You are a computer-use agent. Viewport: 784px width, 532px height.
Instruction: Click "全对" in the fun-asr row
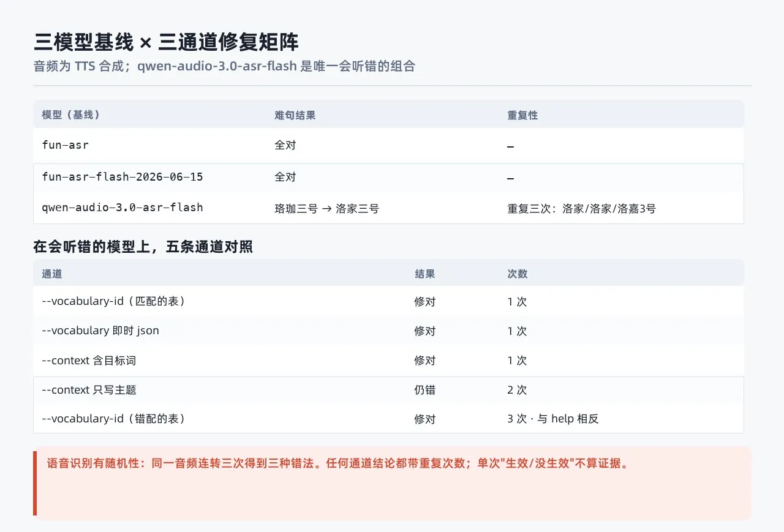point(285,145)
